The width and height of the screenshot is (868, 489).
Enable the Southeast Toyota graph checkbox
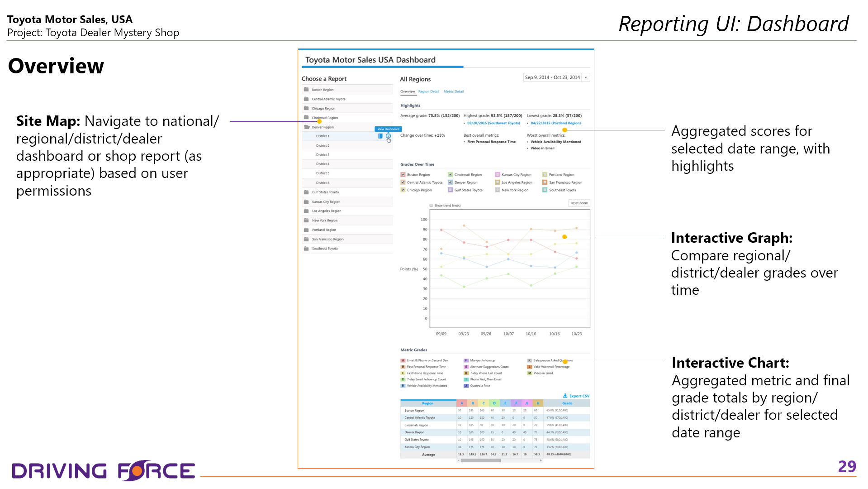[545, 190]
